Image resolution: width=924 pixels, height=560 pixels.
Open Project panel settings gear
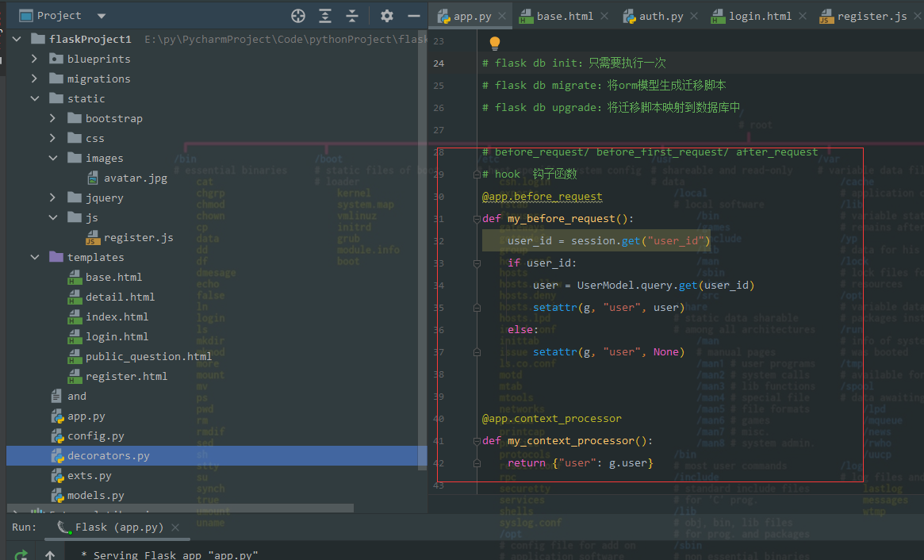(386, 16)
